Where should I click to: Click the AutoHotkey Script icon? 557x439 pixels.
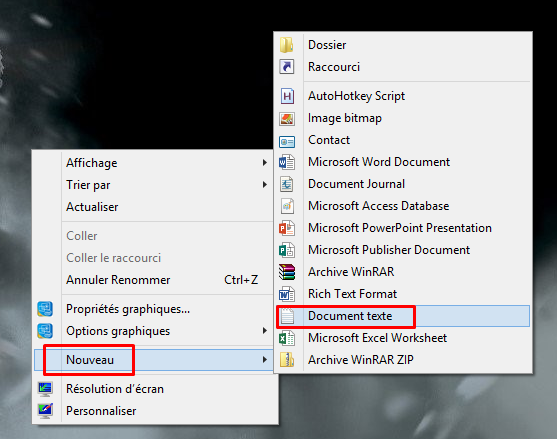pyautogui.click(x=287, y=96)
